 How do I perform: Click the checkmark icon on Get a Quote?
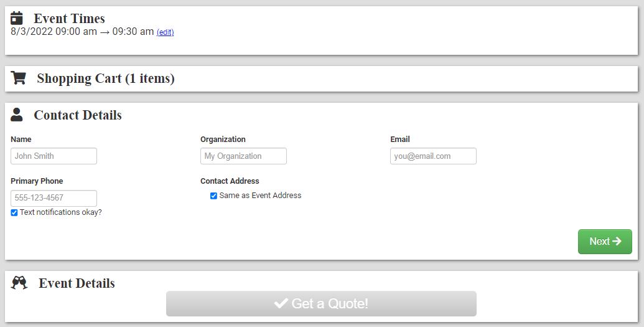pos(281,303)
